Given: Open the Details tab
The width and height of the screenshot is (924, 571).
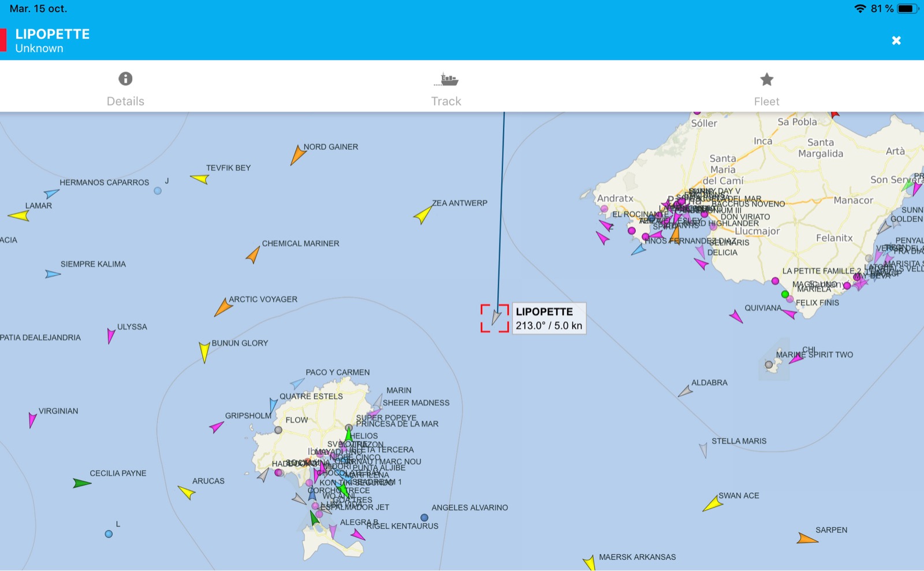Looking at the screenshot, I should coord(125,88).
